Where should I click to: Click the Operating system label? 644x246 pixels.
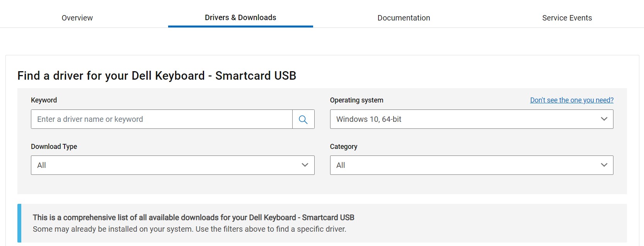(356, 100)
